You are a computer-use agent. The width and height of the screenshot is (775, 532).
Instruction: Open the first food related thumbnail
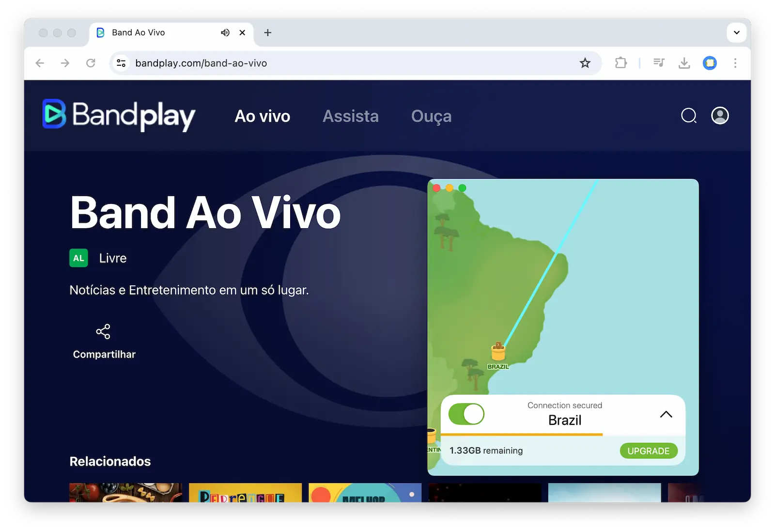tap(126, 492)
